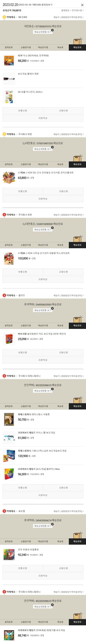Click 반품신청 under the 스낵24 3단 간식 item
Viewport: 86px width, 644px height.
23,191
